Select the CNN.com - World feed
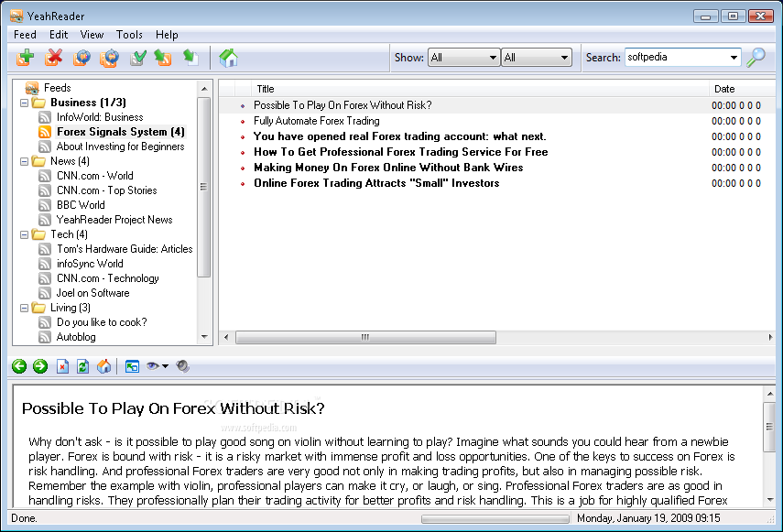Viewport: 783px width, 532px height. tap(95, 176)
